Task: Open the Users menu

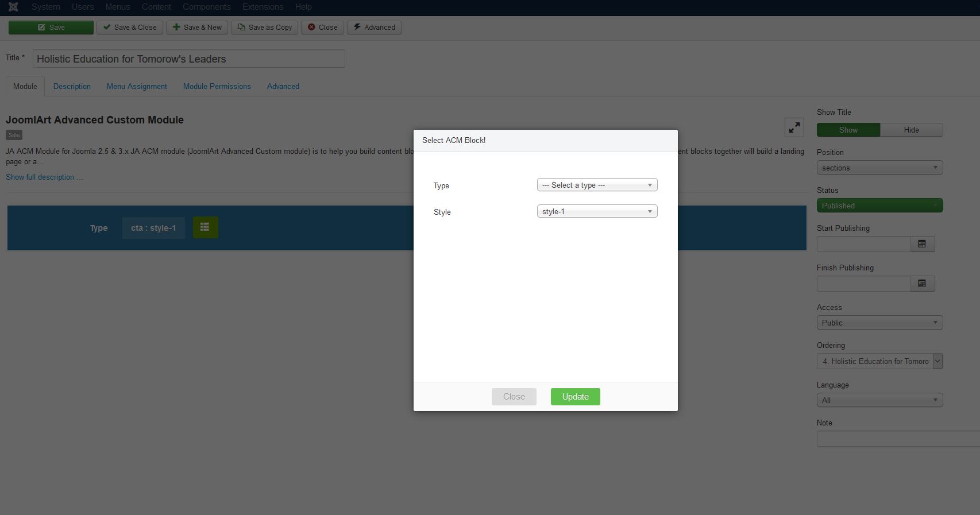Action: point(83,7)
